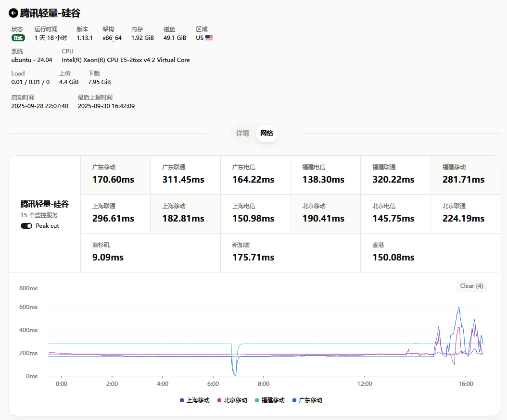Deselect the 福建移动 monitor card
507x420 pixels.
point(465,174)
